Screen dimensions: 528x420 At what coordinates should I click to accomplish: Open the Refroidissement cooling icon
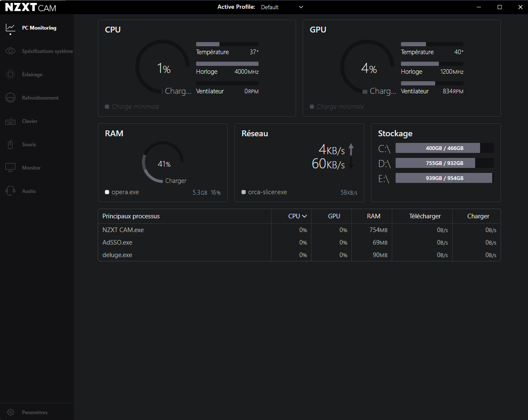point(10,98)
